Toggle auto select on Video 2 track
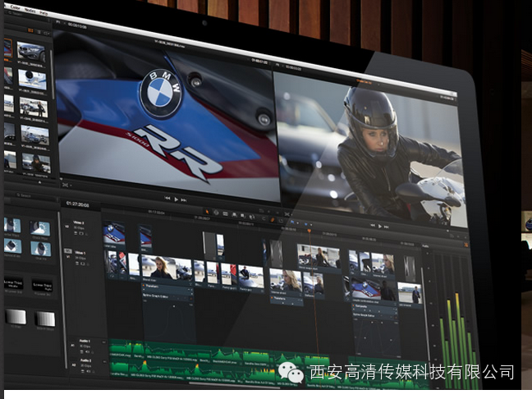The image size is (532, 399). pos(76,233)
